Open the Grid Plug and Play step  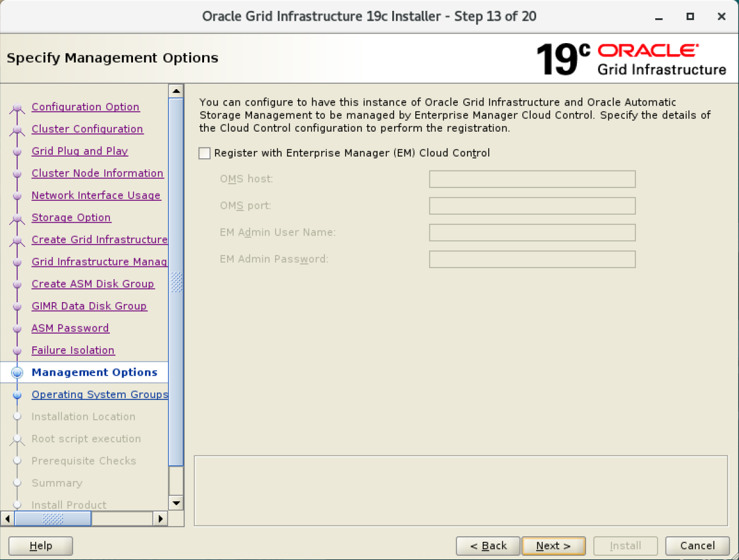coord(80,151)
